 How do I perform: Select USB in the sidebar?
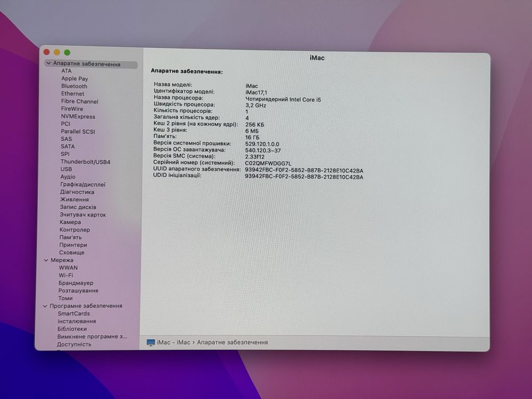click(66, 169)
